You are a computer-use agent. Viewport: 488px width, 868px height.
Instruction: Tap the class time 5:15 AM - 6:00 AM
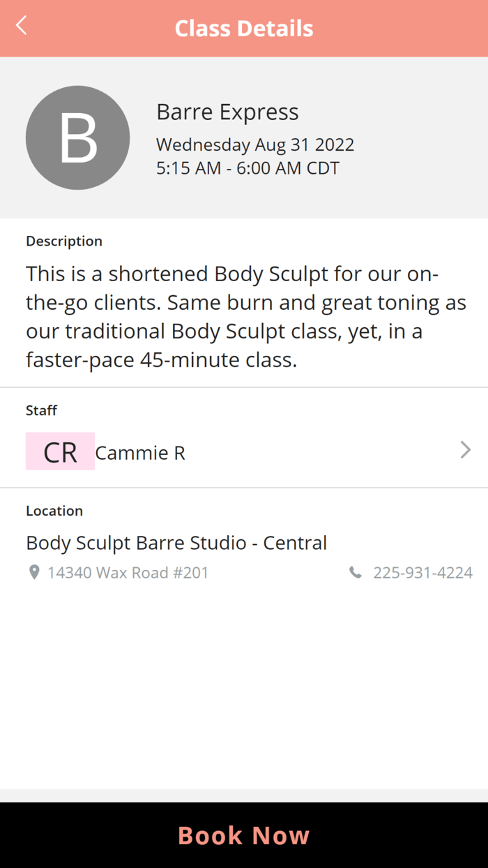(x=247, y=168)
